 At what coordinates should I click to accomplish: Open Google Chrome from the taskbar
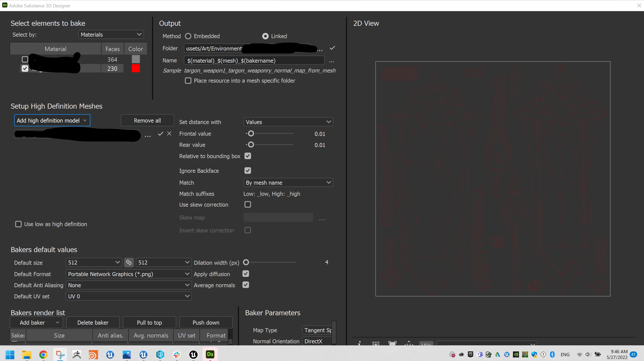pyautogui.click(x=43, y=355)
